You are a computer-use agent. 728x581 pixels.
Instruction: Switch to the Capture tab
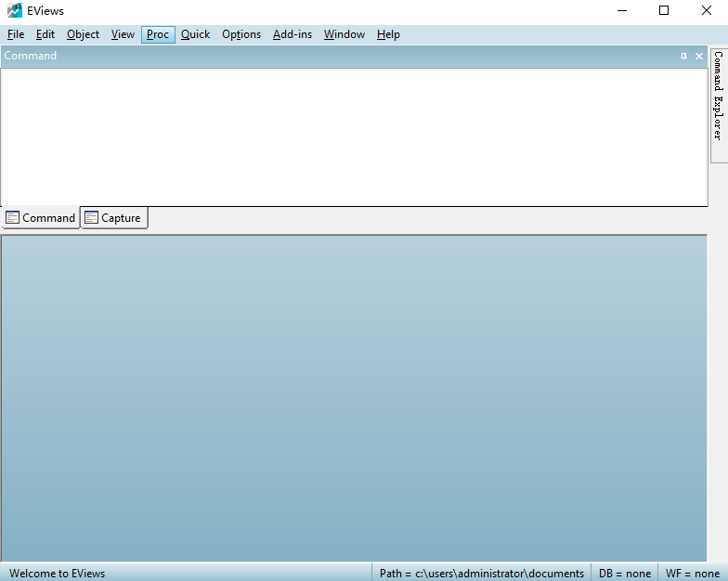114,217
